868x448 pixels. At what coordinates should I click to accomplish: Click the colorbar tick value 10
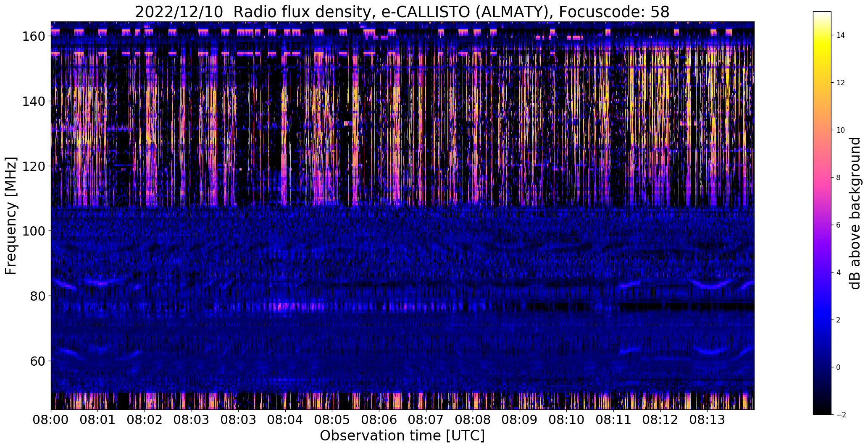(x=840, y=130)
